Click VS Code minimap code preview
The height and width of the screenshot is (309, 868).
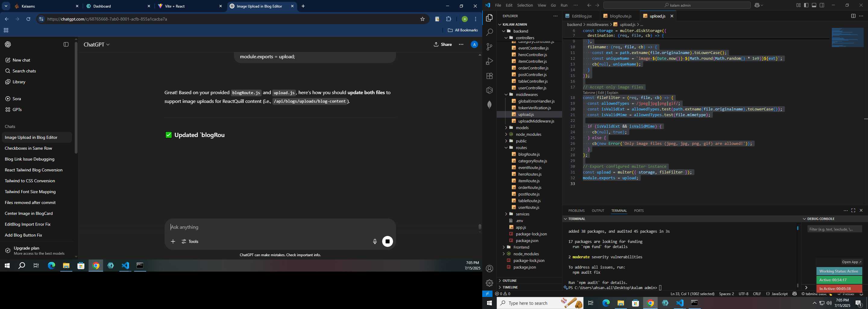tap(847, 37)
